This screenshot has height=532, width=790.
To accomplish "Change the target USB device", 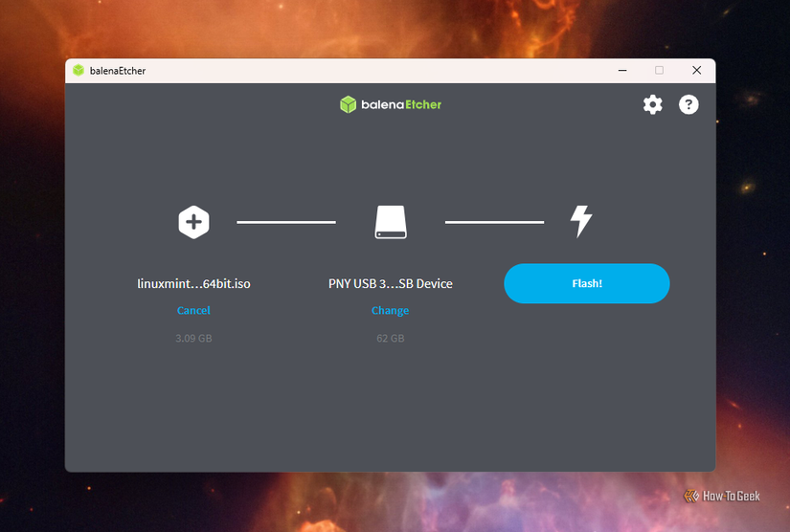I will click(x=391, y=311).
